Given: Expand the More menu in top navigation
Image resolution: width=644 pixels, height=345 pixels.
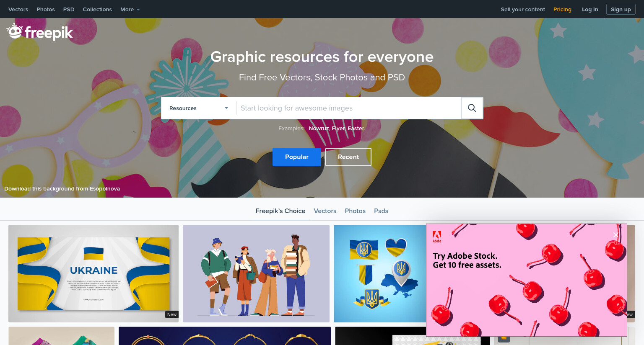Looking at the screenshot, I should [130, 9].
